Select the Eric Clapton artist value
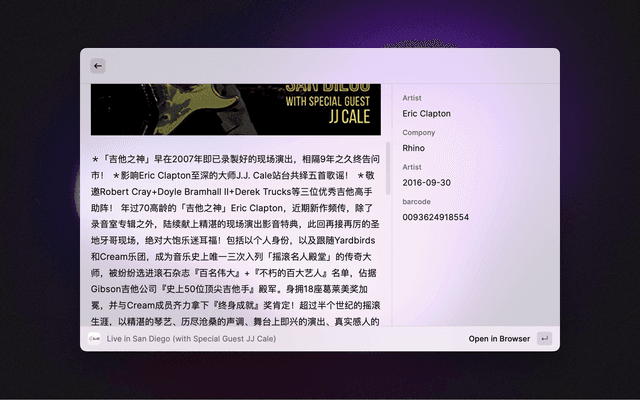The image size is (640, 400). [x=427, y=114]
